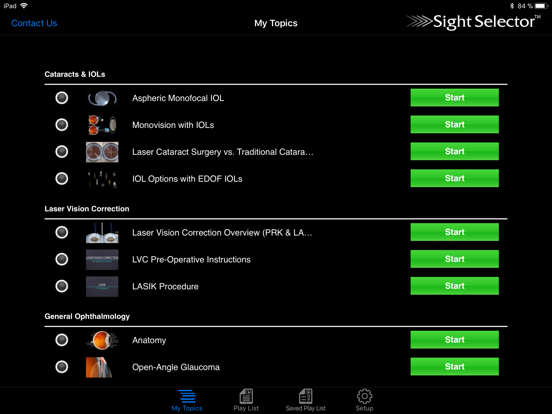Click the Laser Vision Correction section header
The width and height of the screenshot is (552, 414).
87,209
